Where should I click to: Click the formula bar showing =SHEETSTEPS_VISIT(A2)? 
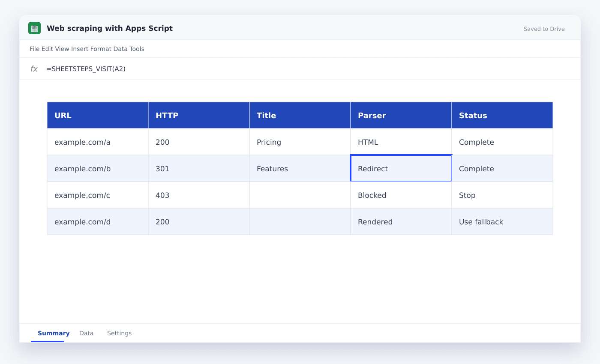pos(300,69)
